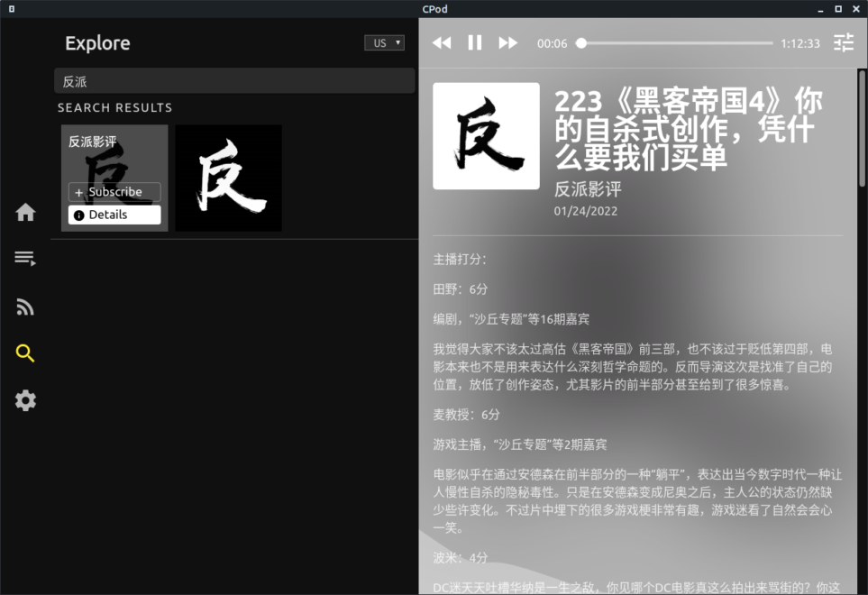Viewport: 868px width, 595px height.
Task: Click the episode description scrollbar
Action: tap(862, 128)
